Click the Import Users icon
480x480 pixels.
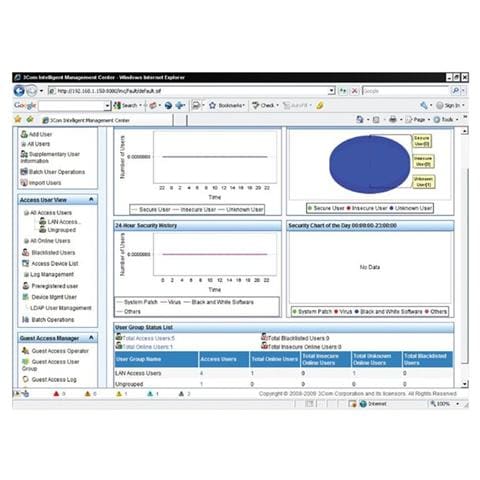point(24,183)
